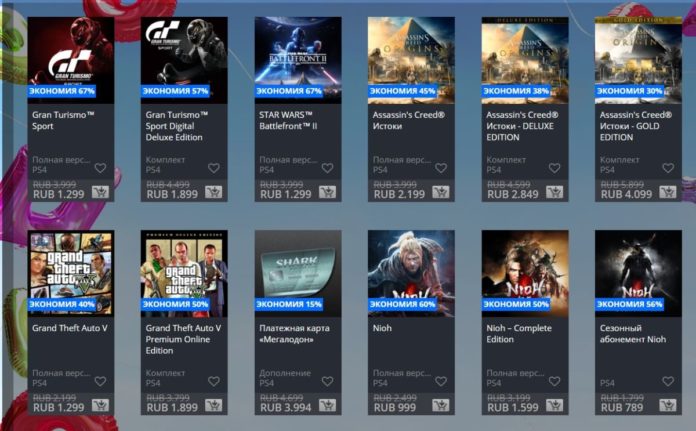
Task: Toggle wishlist heart for Gran Turismo Sport
Action: [x=100, y=168]
